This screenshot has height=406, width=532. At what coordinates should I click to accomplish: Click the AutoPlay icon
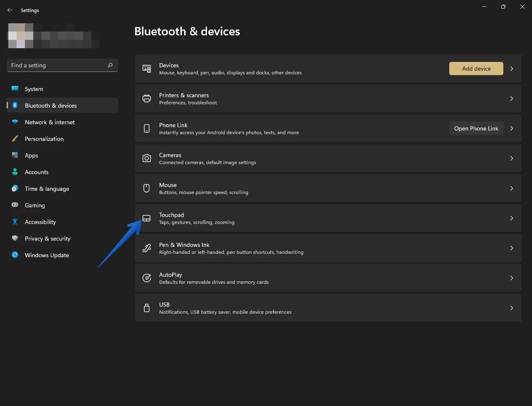pos(146,278)
